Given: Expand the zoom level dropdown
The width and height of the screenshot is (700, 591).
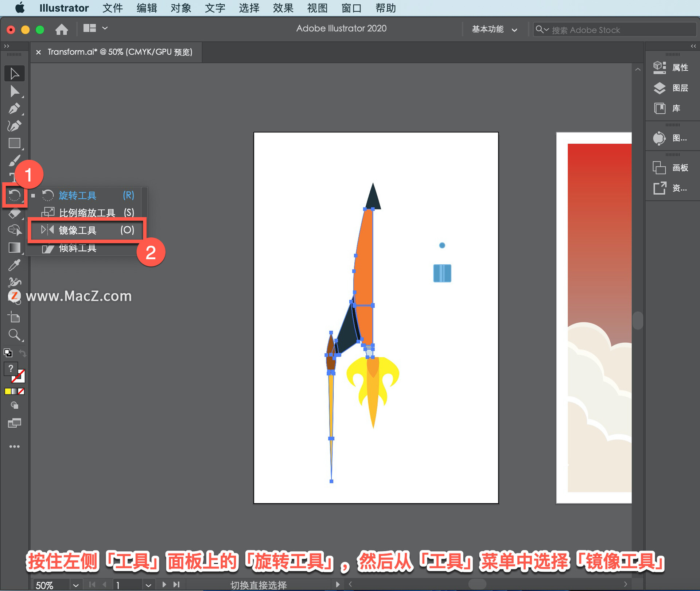Looking at the screenshot, I should (x=75, y=585).
